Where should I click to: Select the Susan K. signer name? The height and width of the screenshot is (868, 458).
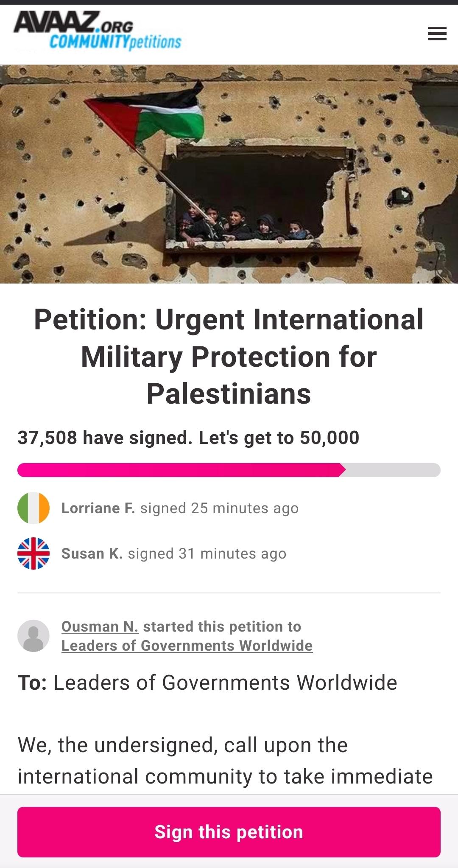click(x=92, y=553)
